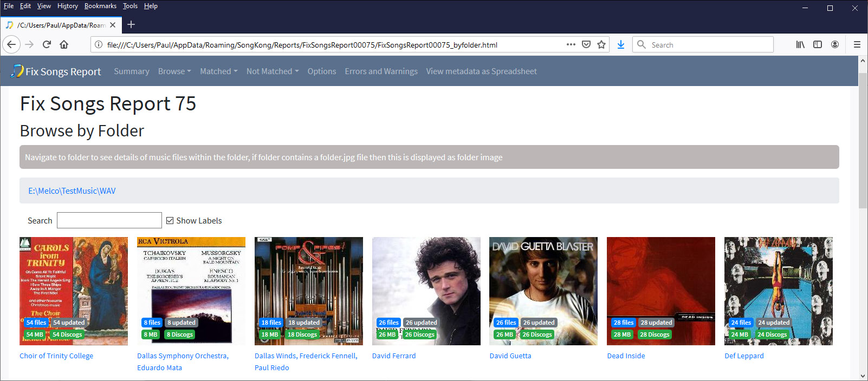Open the Help menu
Image resolution: width=868 pixels, height=381 pixels.
(x=151, y=6)
